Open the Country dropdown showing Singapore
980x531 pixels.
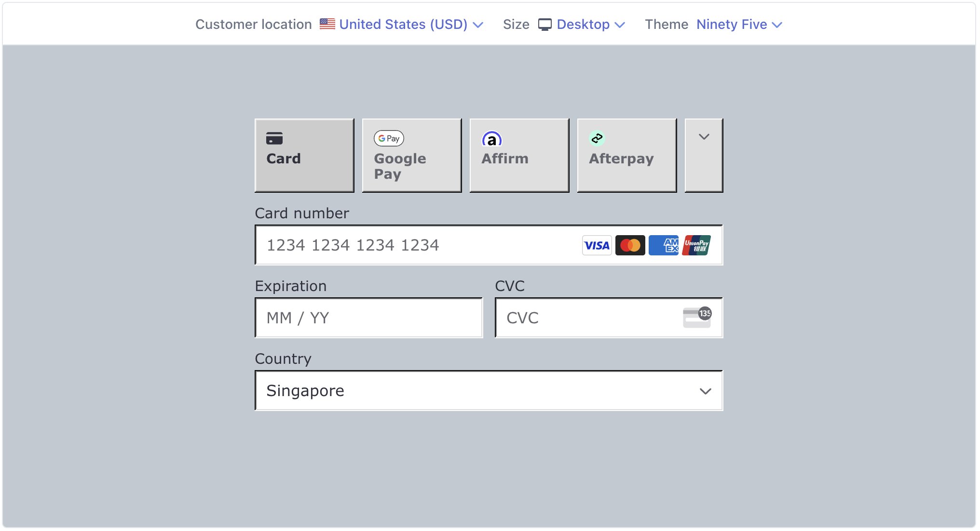pyautogui.click(x=489, y=391)
